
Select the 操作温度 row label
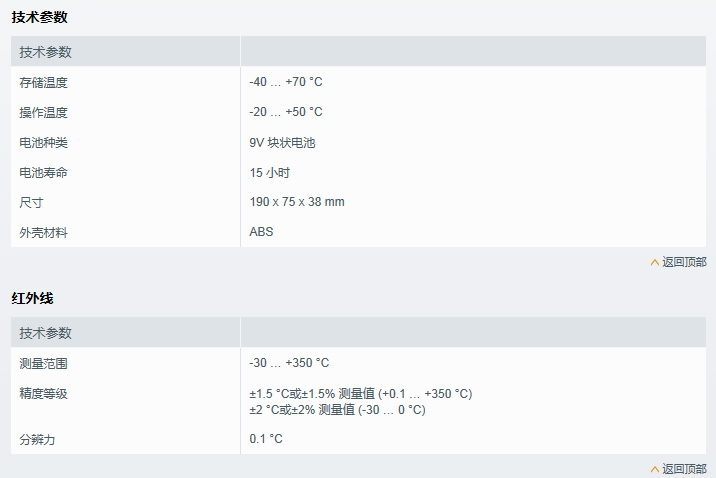tap(44, 112)
